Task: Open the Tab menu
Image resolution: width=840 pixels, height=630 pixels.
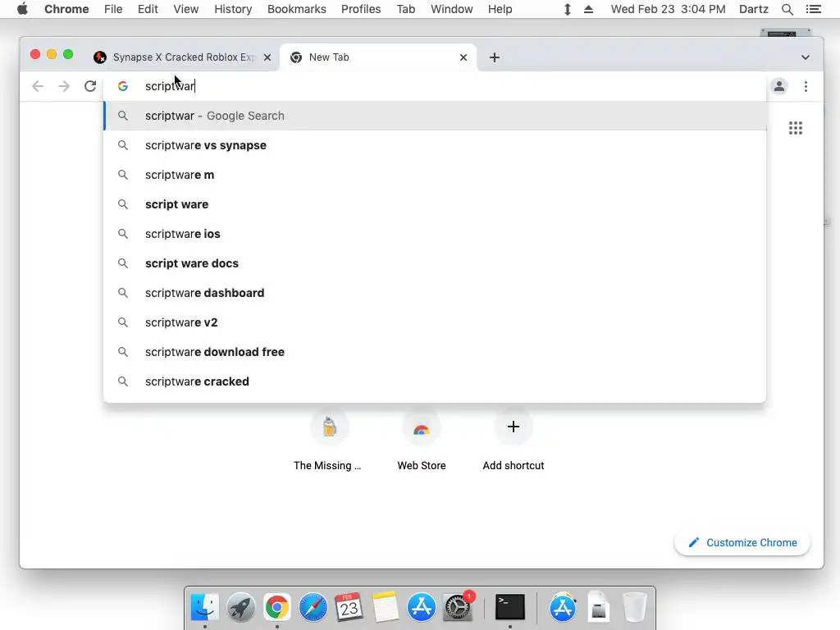Action: 405,9
